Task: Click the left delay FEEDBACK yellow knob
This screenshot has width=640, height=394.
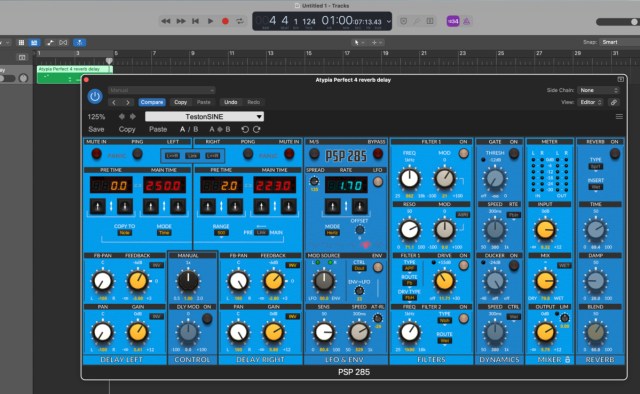Action: pyautogui.click(x=138, y=281)
